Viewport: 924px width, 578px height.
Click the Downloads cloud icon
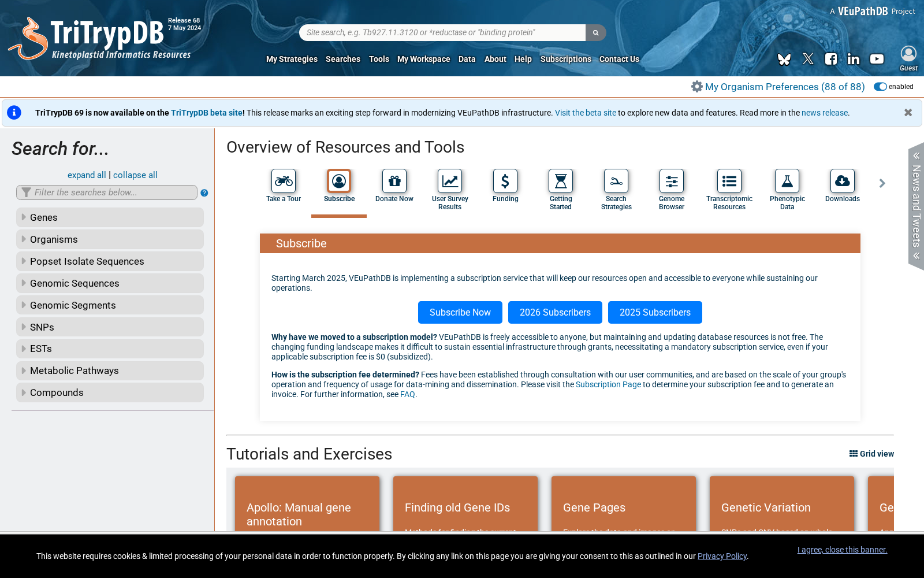pos(843,181)
